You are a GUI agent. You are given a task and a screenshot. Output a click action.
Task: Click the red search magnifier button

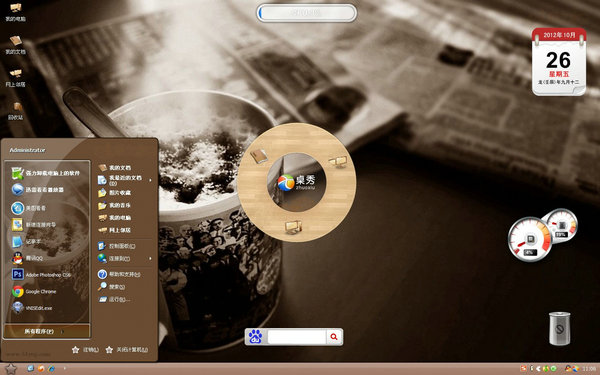coord(334,337)
